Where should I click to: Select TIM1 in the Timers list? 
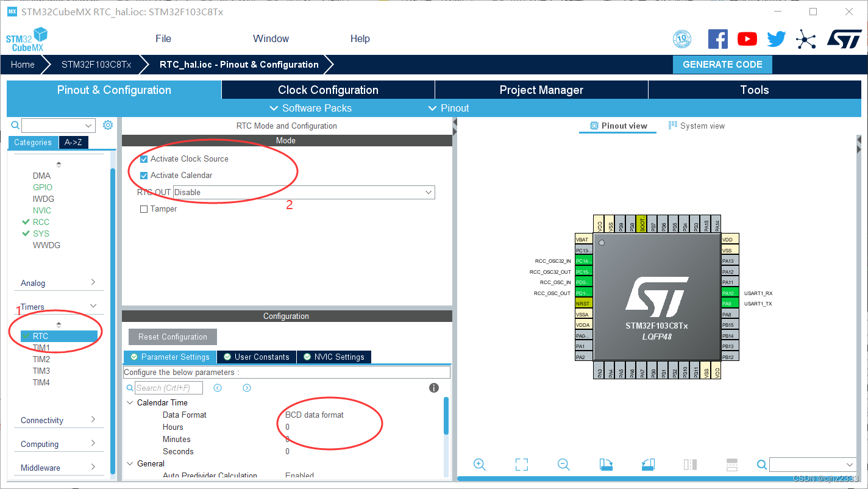41,348
